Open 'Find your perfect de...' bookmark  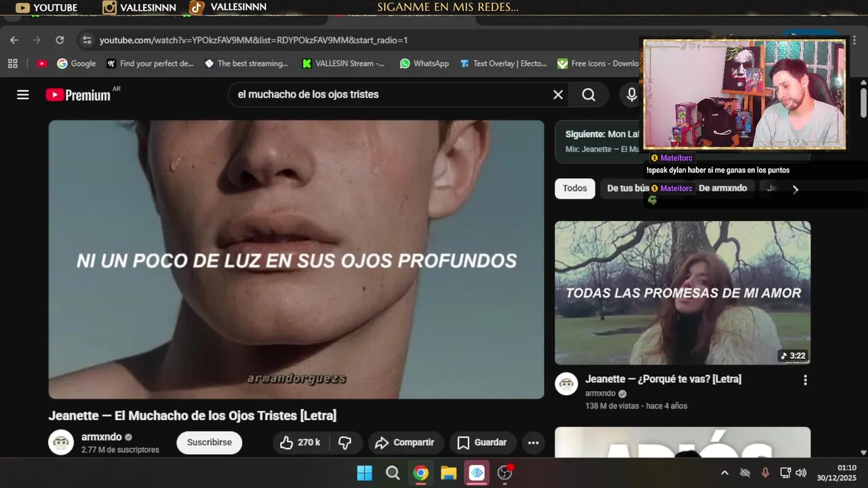coord(150,64)
